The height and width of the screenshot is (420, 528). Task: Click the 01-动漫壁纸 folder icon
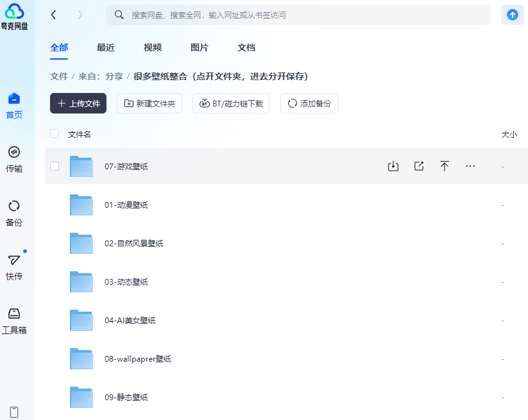pos(81,205)
